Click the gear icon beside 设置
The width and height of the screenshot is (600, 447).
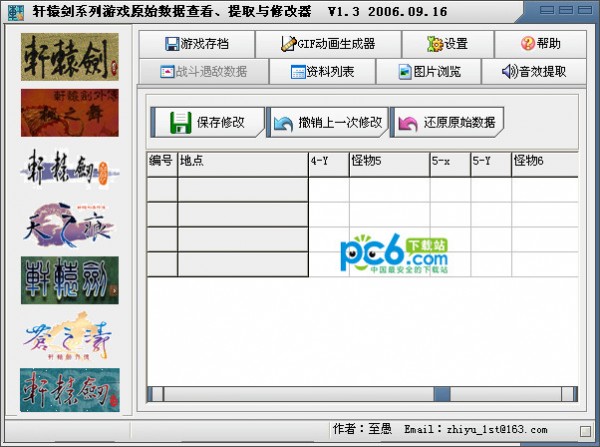click(435, 44)
